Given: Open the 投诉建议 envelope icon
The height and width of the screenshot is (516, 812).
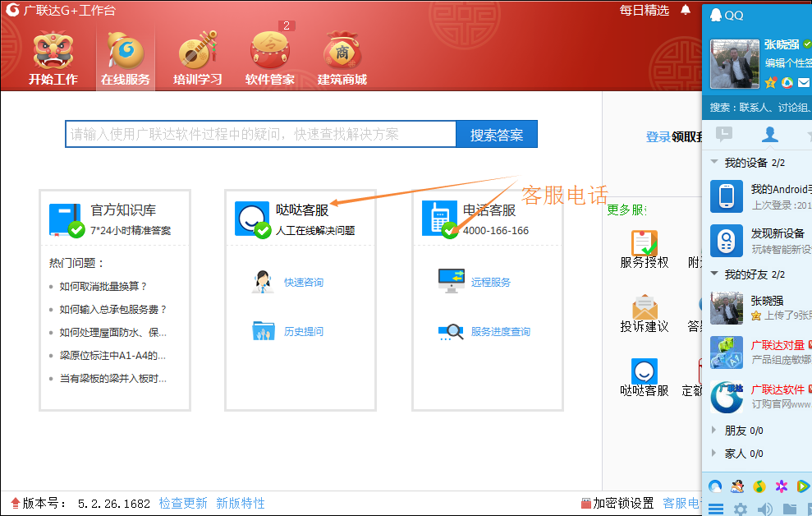Looking at the screenshot, I should 645,306.
